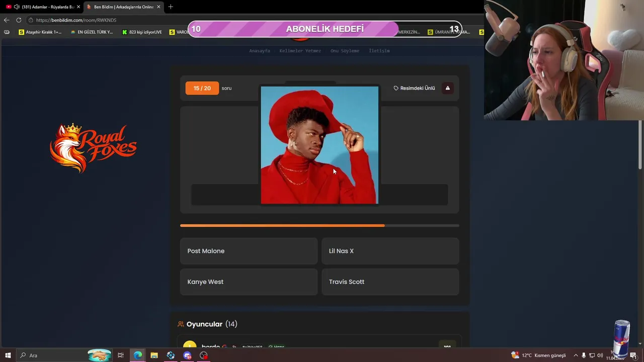Click the site lock icon in address bar
This screenshot has height=362, width=644.
click(31, 20)
